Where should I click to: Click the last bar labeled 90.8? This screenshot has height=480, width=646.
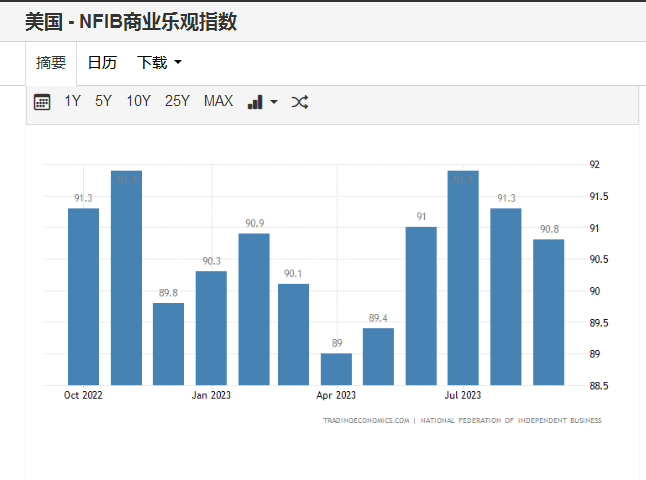548,312
